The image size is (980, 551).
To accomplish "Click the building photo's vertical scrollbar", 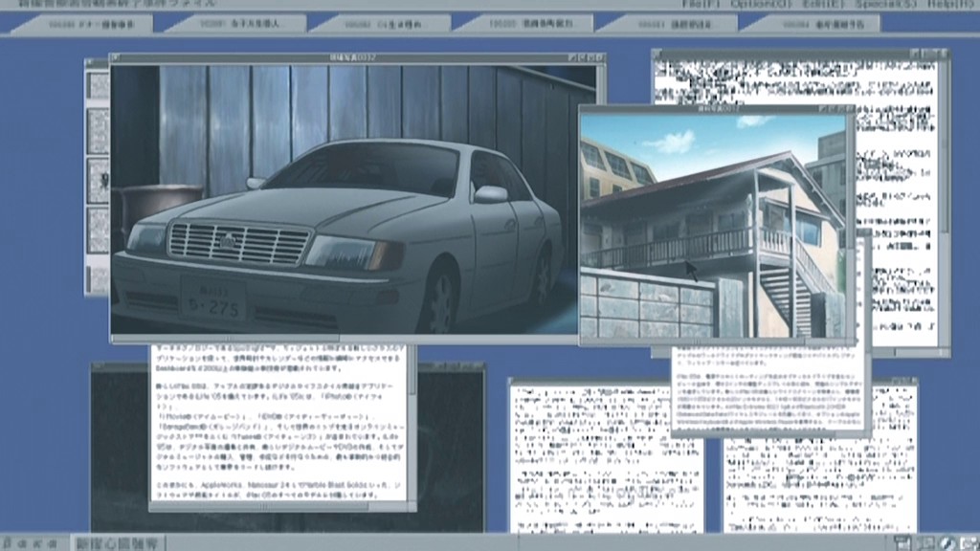I will tap(851, 226).
